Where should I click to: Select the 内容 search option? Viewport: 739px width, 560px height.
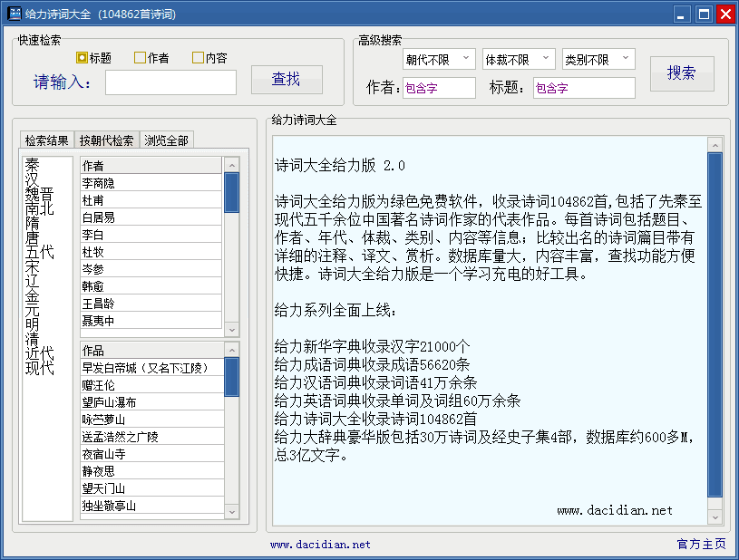click(199, 58)
